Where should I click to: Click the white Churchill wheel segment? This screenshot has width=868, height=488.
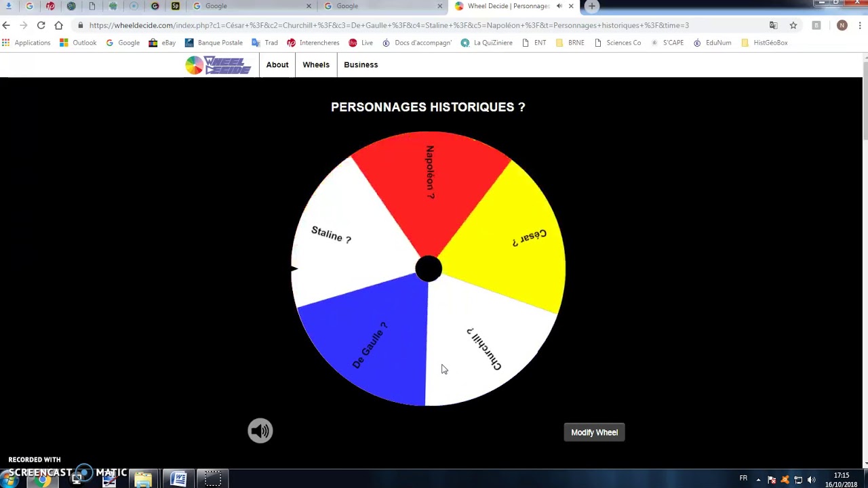coord(481,346)
